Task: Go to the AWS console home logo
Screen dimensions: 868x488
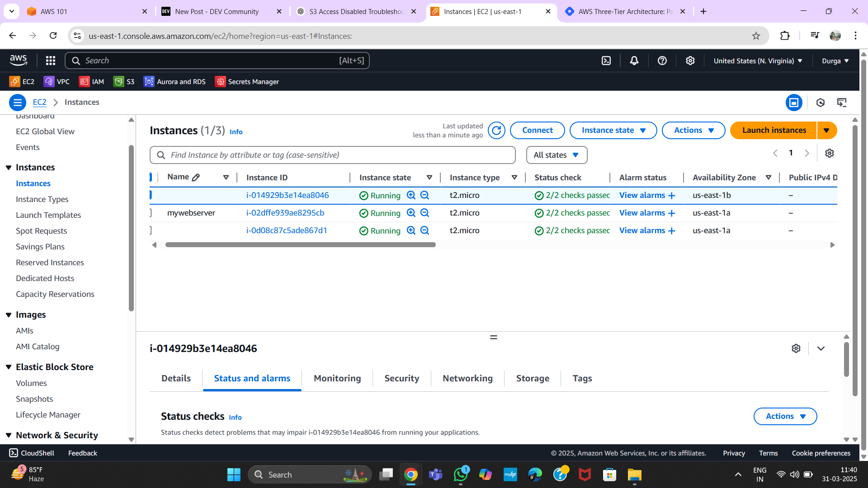Action: pyautogui.click(x=19, y=60)
